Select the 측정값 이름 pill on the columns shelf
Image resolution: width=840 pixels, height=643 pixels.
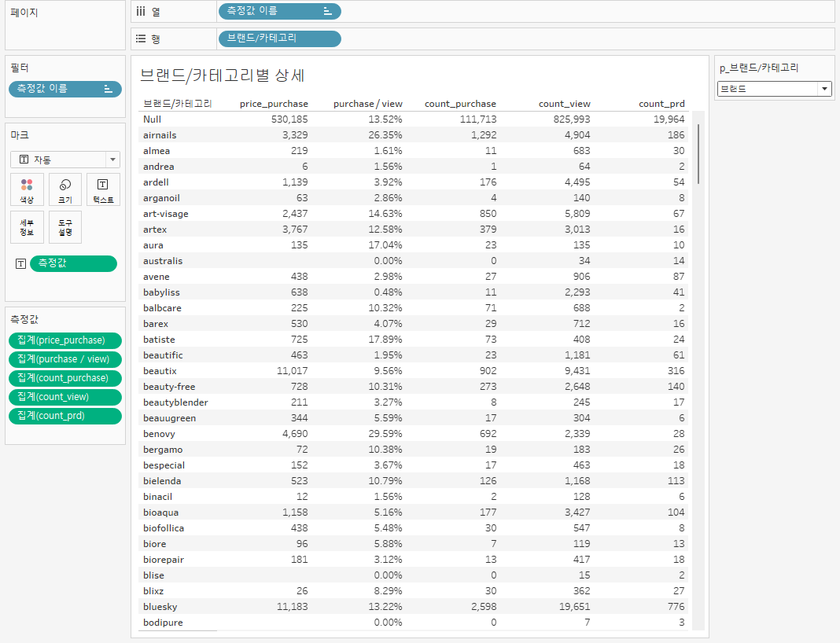[280, 11]
